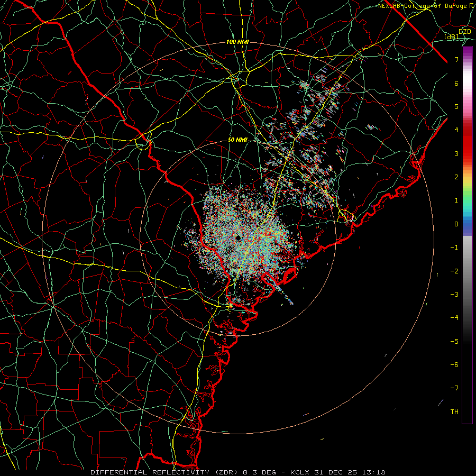Click the "13:18" timestamp text
This screenshot has height=476, width=476.
pyautogui.click(x=373, y=472)
